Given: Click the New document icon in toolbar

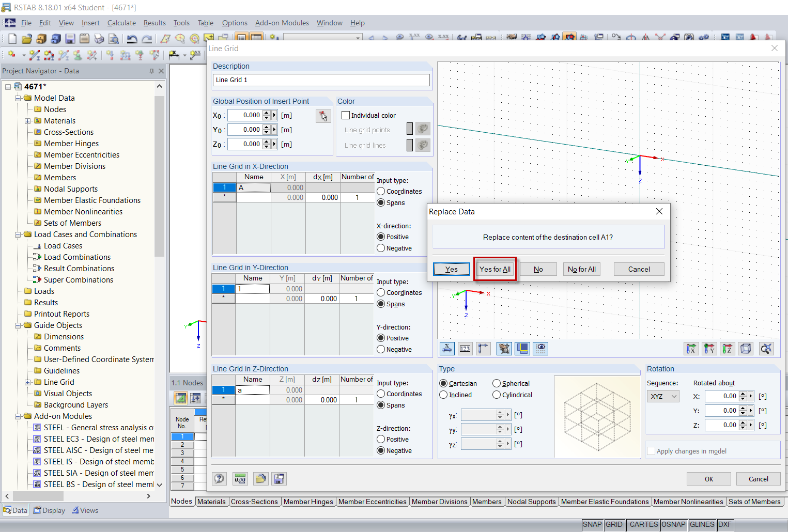Looking at the screenshot, I should click(12, 39).
